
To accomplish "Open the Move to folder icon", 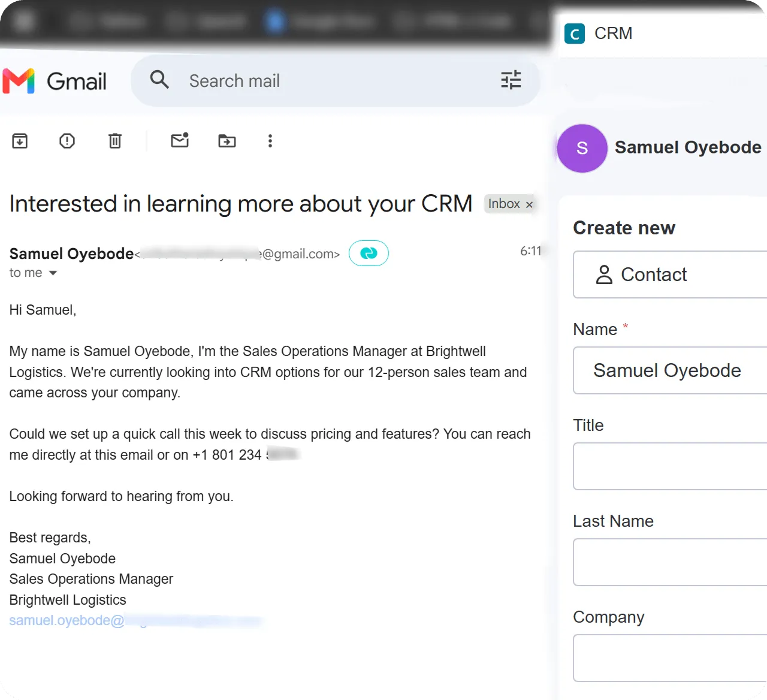I will [x=227, y=141].
